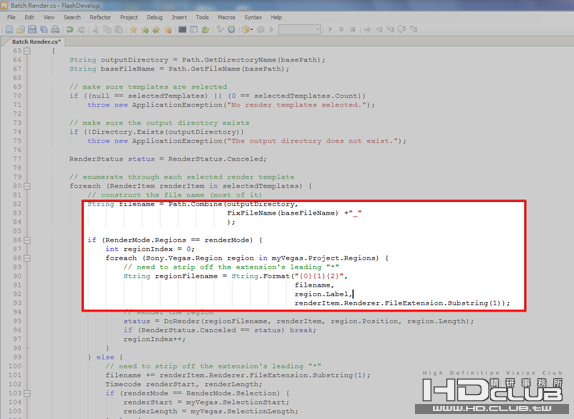This screenshot has height=419, width=574.
Task: Open the Search menu
Action: [x=72, y=17]
